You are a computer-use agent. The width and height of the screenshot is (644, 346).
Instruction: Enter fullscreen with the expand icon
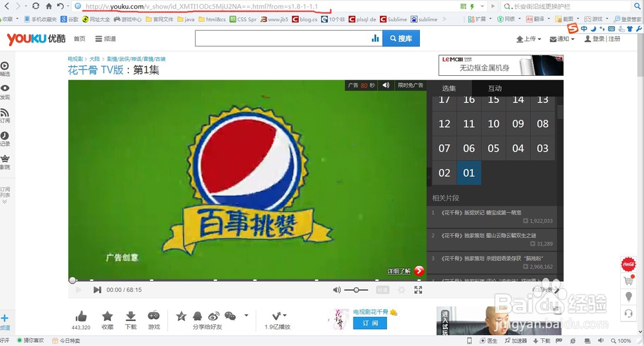[x=418, y=290]
